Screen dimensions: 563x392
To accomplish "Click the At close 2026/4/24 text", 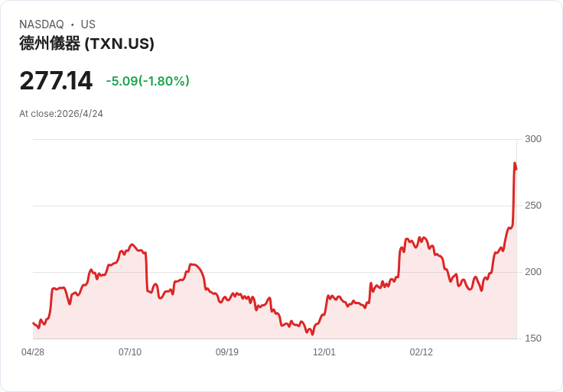I will tap(61, 114).
